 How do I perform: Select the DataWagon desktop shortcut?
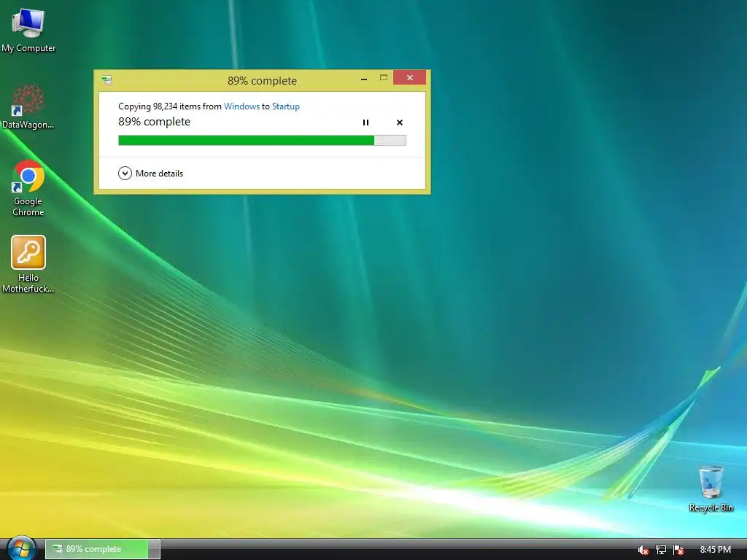click(x=28, y=106)
